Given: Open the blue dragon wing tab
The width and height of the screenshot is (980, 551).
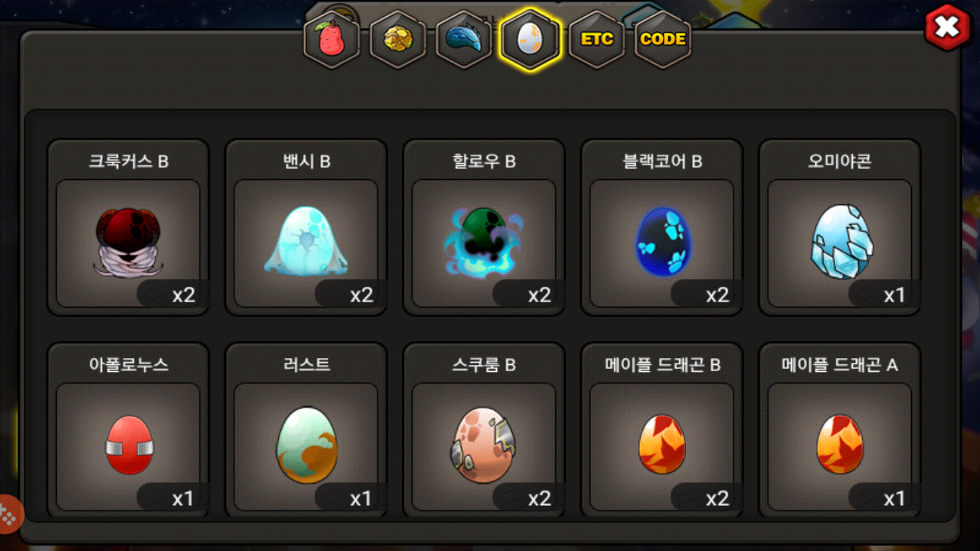Looking at the screenshot, I should click(x=463, y=39).
